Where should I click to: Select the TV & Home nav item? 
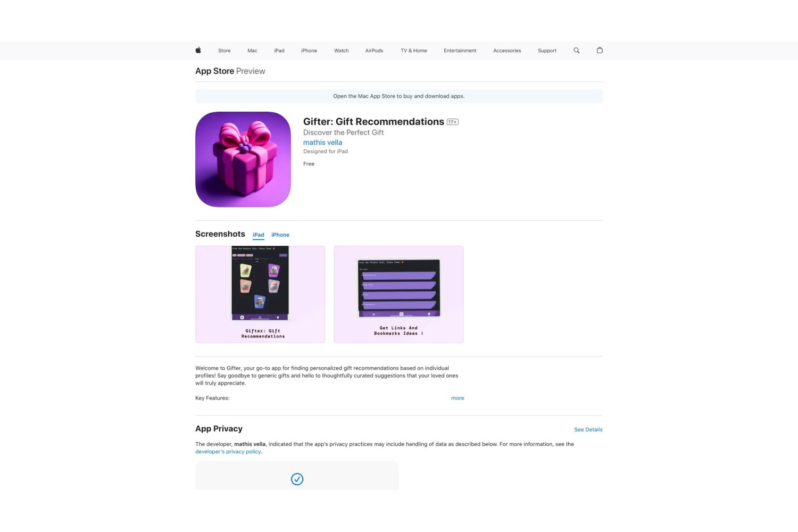(414, 51)
